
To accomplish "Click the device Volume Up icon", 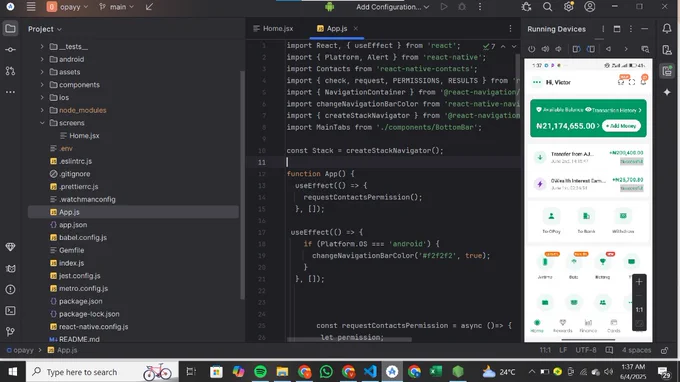I will [545, 49].
